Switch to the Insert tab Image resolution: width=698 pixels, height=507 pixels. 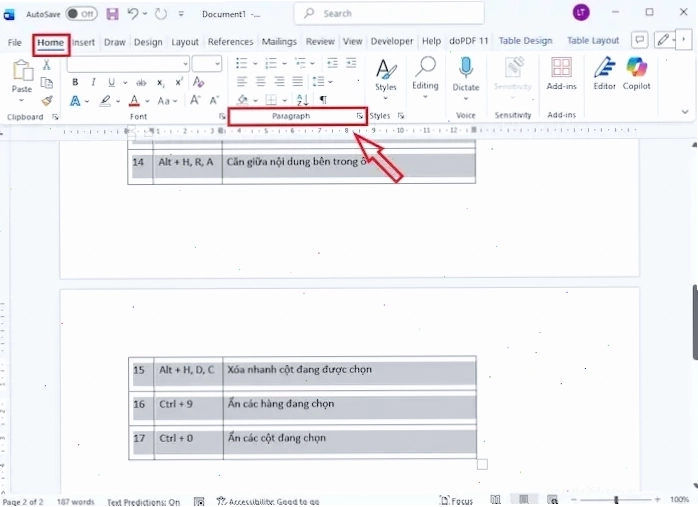click(x=83, y=42)
